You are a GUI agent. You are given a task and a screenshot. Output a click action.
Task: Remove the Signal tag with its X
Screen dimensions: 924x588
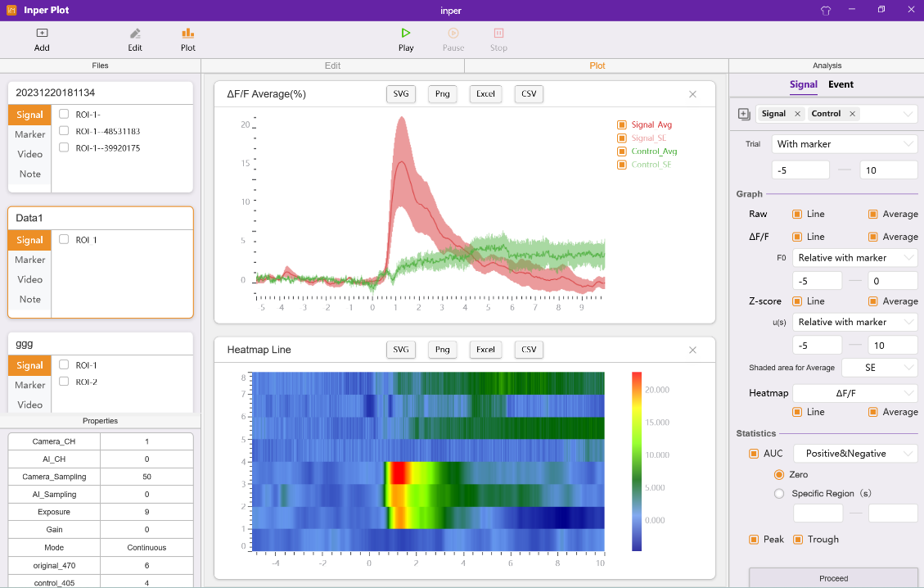[797, 114]
